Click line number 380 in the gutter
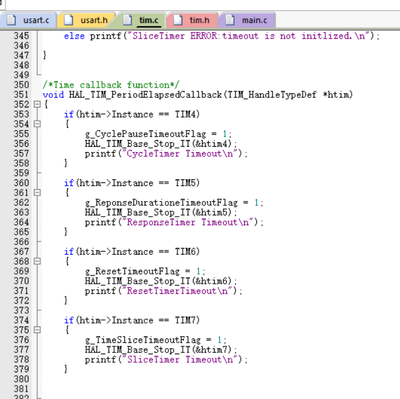The height and width of the screenshot is (399, 400). coord(21,379)
